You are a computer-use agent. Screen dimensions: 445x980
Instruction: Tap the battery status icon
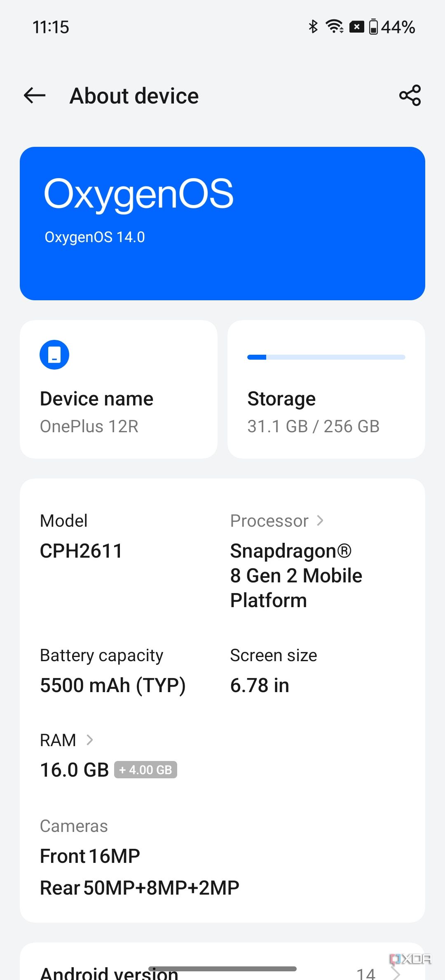click(373, 27)
